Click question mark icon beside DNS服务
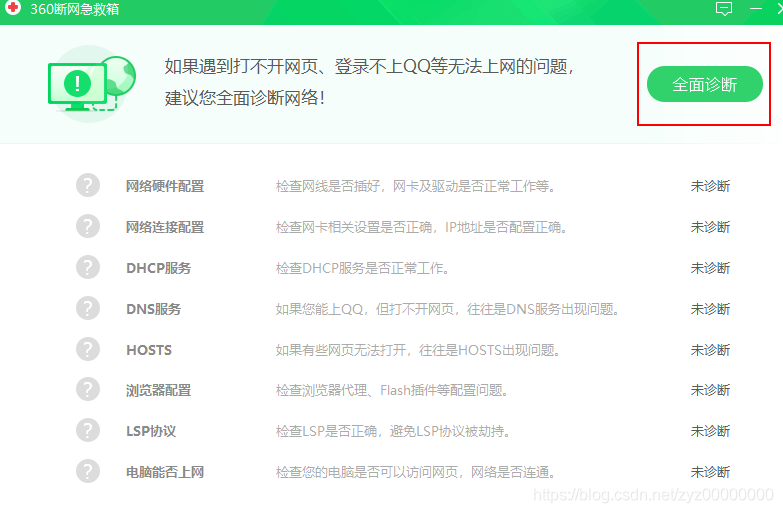 click(x=88, y=308)
